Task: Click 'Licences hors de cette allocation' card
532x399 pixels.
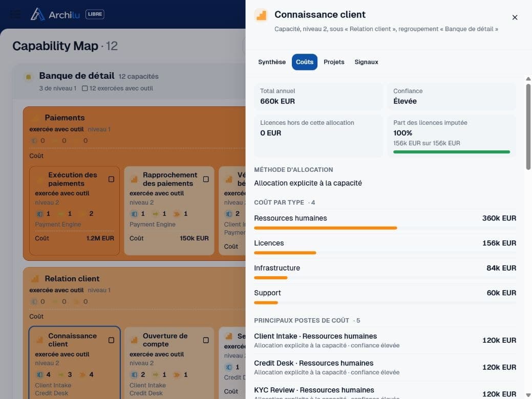Action: 318,136
